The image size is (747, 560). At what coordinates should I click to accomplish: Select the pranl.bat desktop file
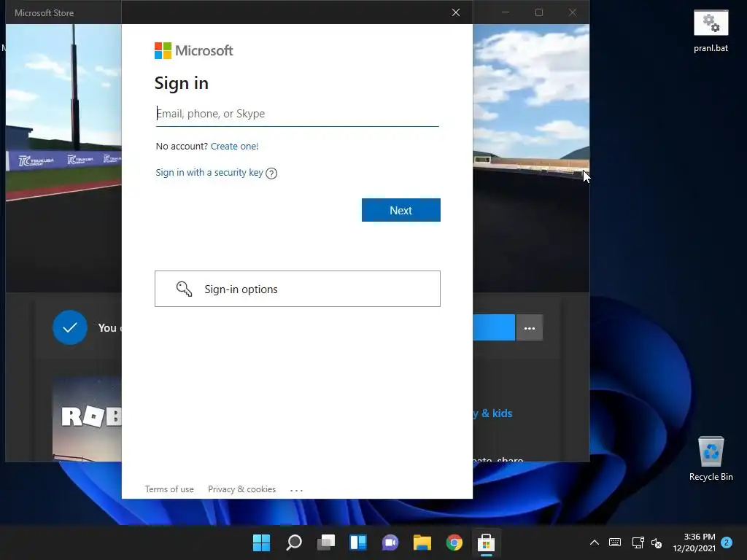coord(711,31)
